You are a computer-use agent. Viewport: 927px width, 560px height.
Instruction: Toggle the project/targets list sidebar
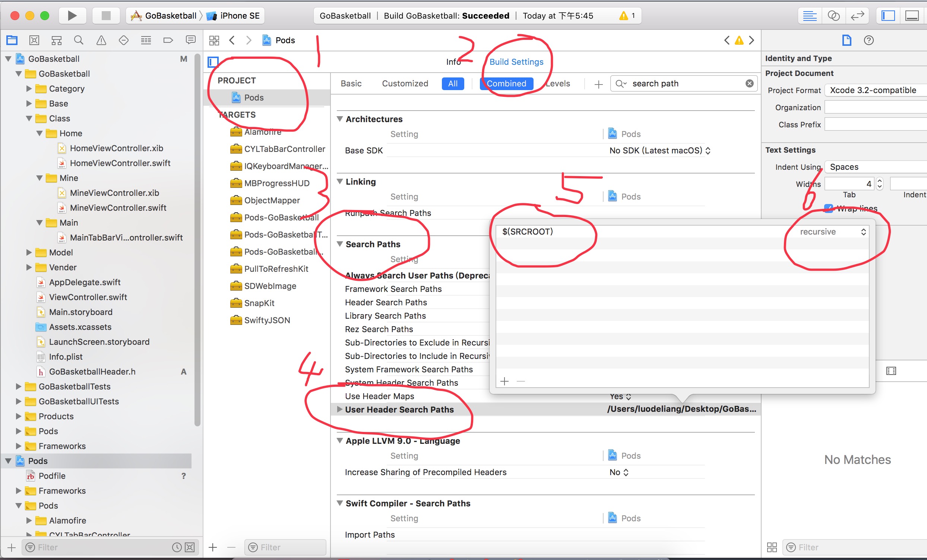[213, 62]
